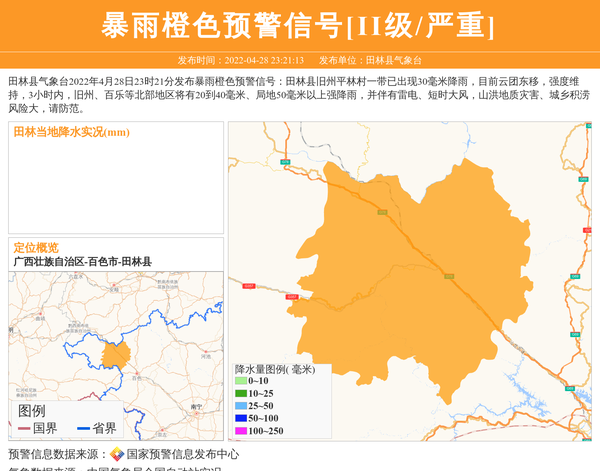The height and width of the screenshot is (471, 600).
Task: Click the 降水量图例 legend title
Action: [x=275, y=369]
